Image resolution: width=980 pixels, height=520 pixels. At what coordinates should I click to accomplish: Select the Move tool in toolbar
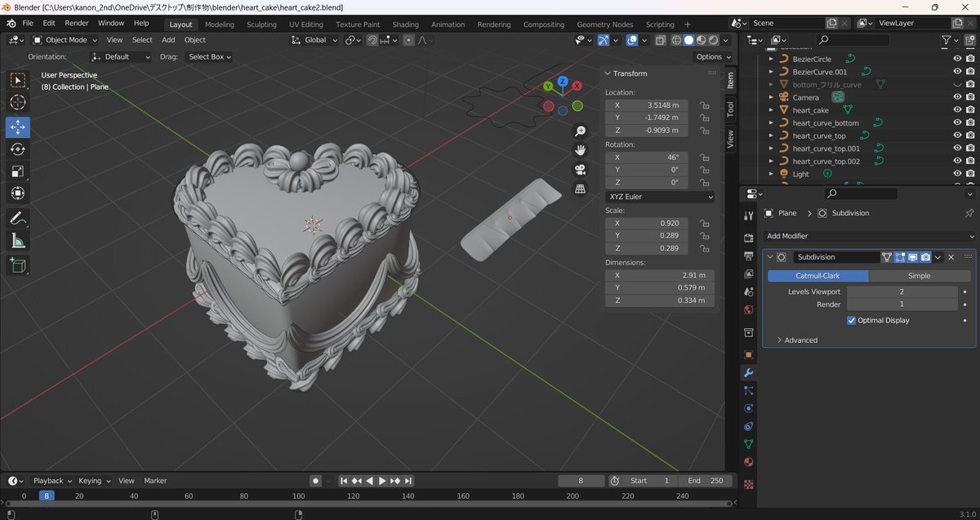click(x=18, y=127)
